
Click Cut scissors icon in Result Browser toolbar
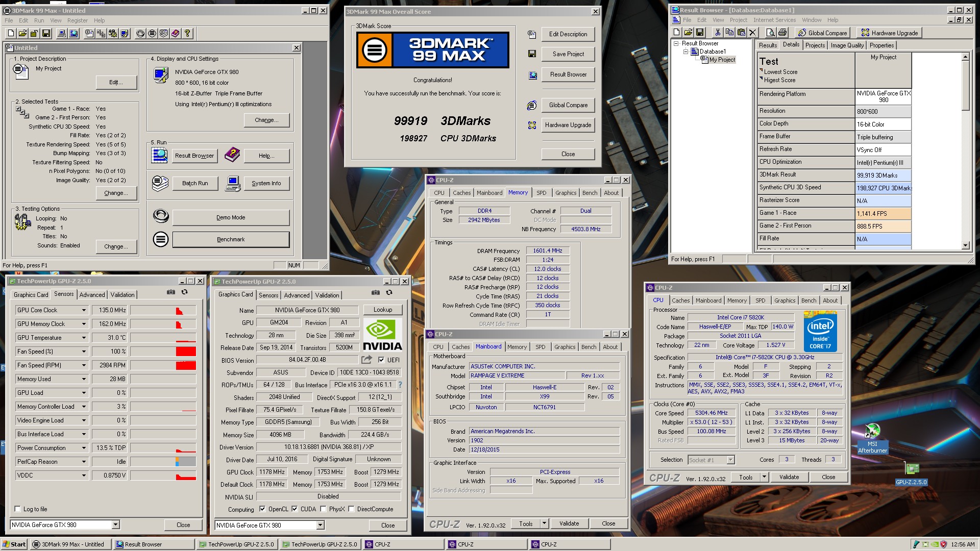click(718, 33)
